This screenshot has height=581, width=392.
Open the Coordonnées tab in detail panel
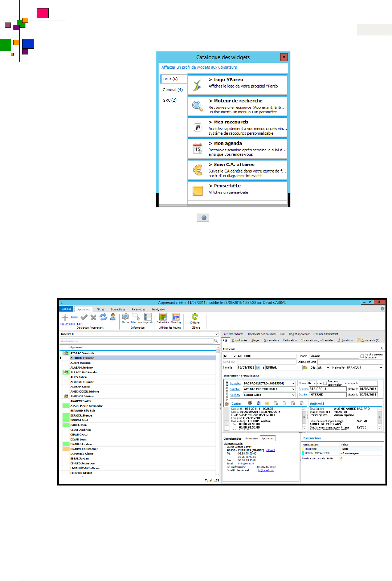tap(240, 341)
